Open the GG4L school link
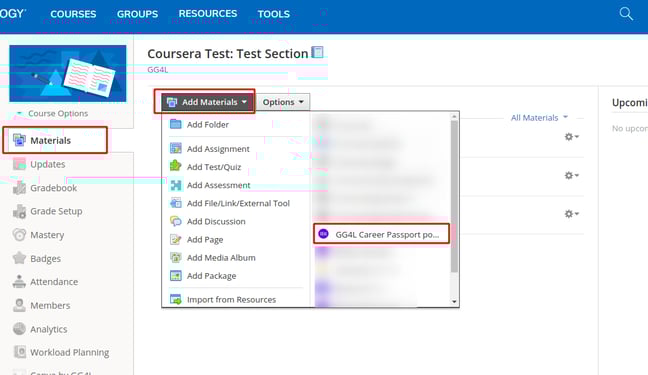This screenshot has width=648, height=375. 157,70
